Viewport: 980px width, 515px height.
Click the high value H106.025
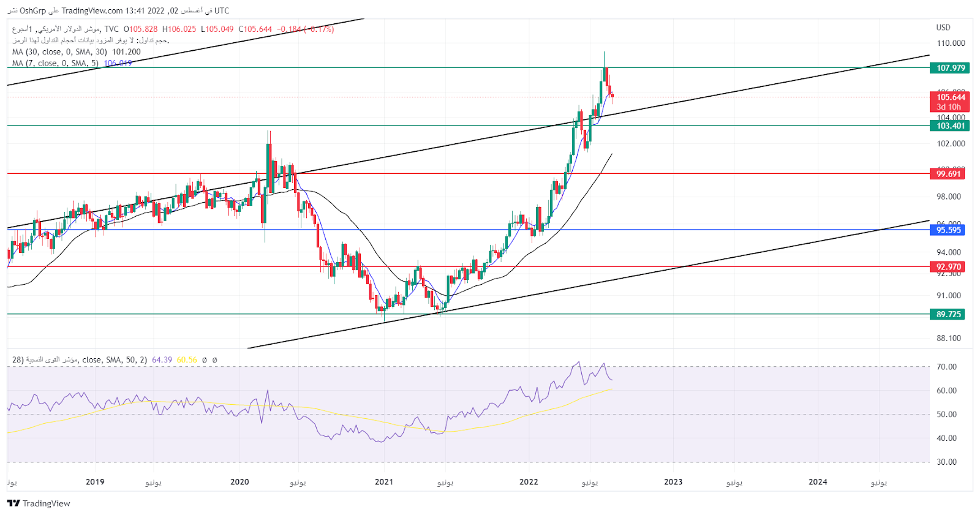pyautogui.click(x=179, y=29)
